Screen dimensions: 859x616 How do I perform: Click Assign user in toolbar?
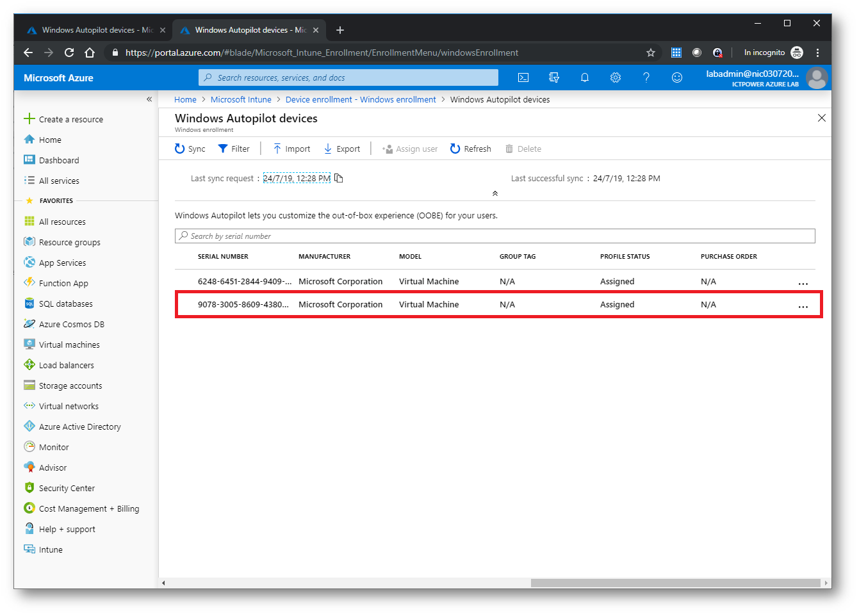410,149
